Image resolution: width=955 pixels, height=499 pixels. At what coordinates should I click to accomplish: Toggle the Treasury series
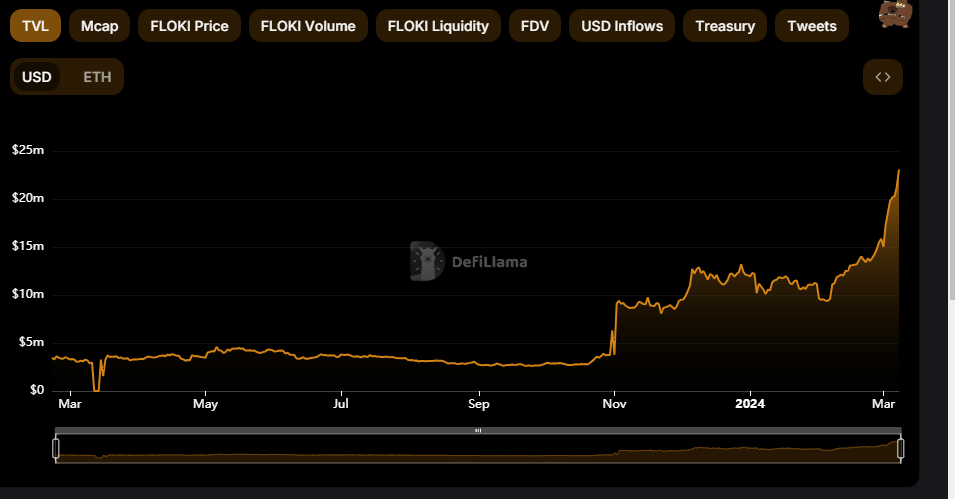pos(725,26)
